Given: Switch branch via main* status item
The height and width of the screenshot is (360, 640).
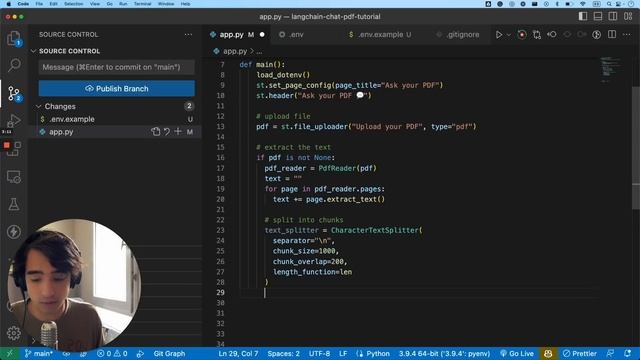Looking at the screenshot, I should (x=38, y=353).
